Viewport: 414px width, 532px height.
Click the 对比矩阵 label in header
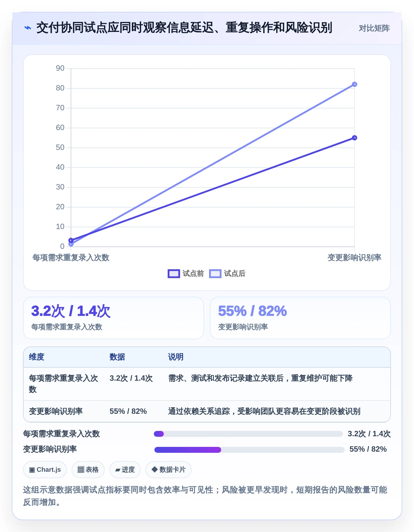coord(374,28)
